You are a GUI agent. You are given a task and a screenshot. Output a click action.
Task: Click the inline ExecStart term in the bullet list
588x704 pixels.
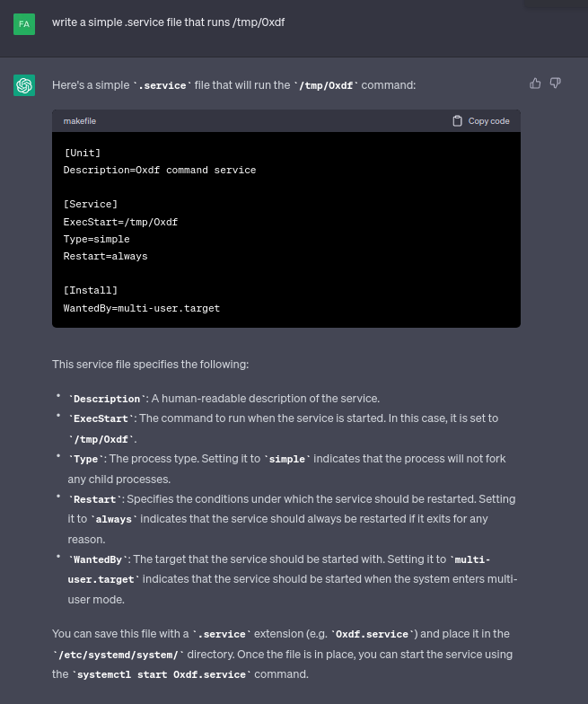click(x=102, y=418)
